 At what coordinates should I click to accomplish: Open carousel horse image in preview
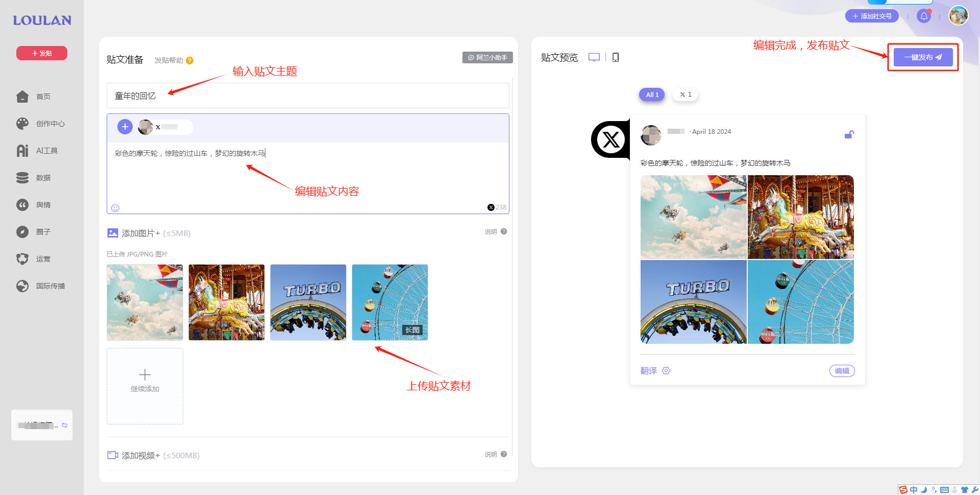[x=801, y=217]
